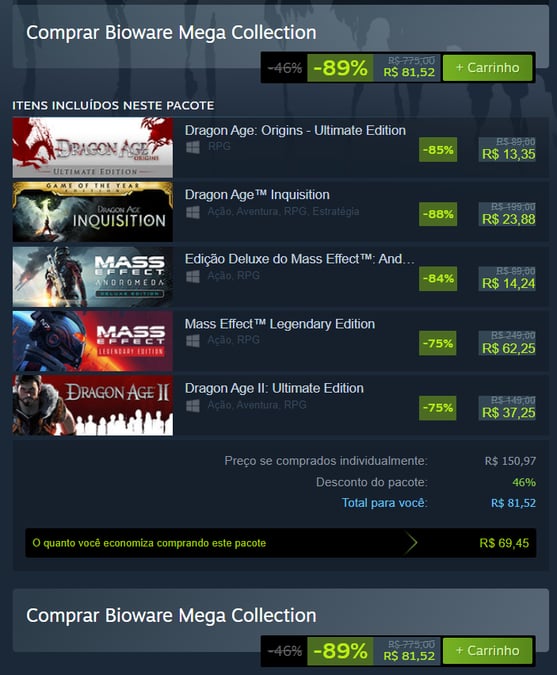The height and width of the screenshot is (675, 557).
Task: Open Dragon Age Inquisition game thumbnail
Action: coord(93,212)
